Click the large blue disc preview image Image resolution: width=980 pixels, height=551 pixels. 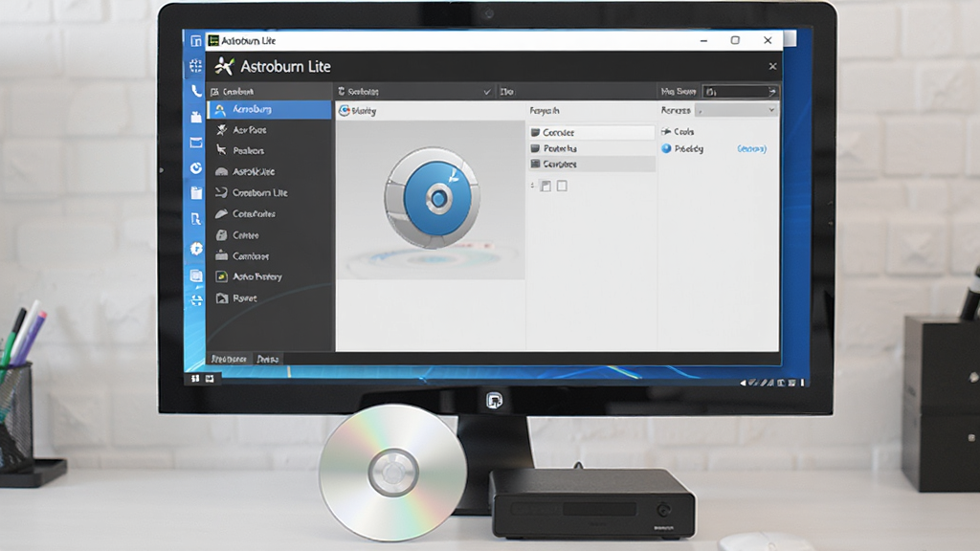433,198
